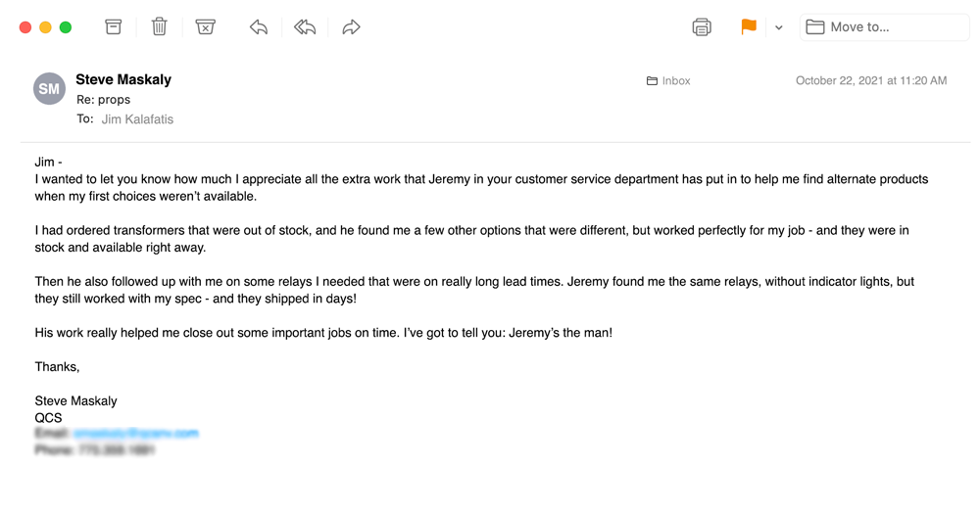Reply to Steve Maskaly's email
Screen dimensions: 980x514
tap(259, 27)
